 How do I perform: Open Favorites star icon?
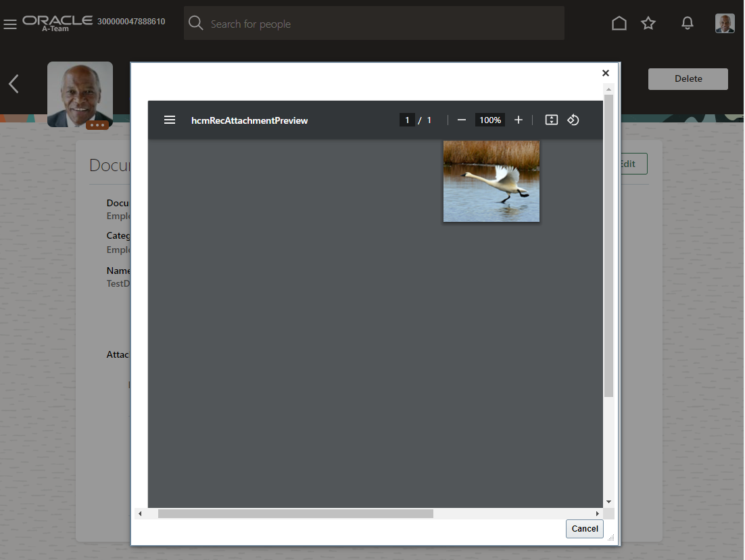(648, 24)
